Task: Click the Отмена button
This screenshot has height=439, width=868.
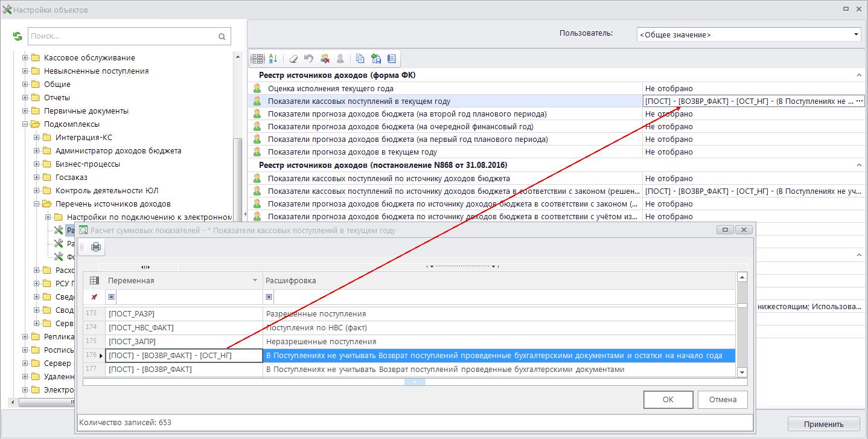Action: (x=723, y=399)
